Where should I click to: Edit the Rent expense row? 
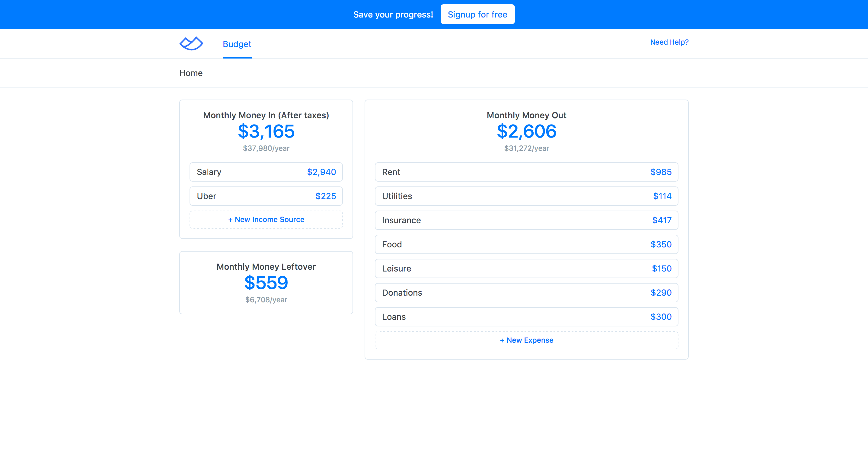click(526, 172)
